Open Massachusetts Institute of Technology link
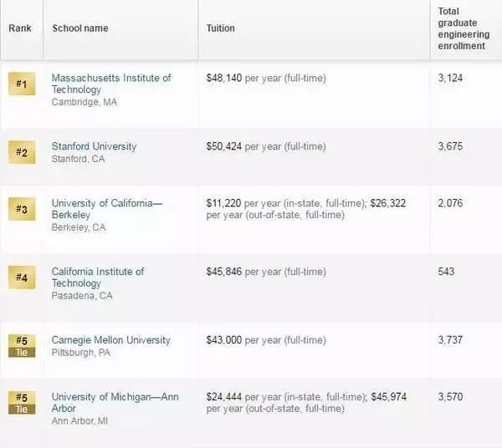 click(x=111, y=84)
